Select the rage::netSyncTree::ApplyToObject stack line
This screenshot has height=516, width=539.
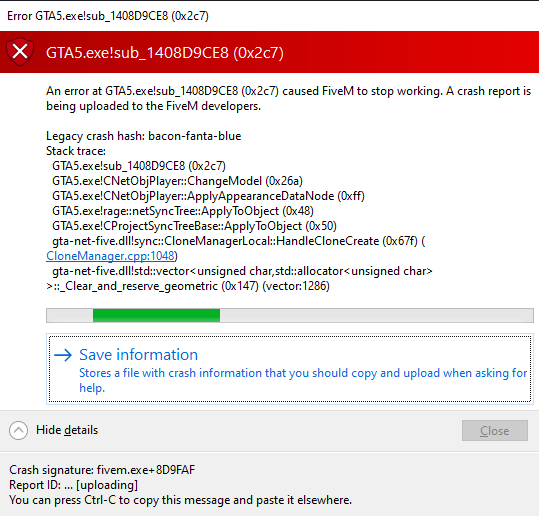[183, 211]
